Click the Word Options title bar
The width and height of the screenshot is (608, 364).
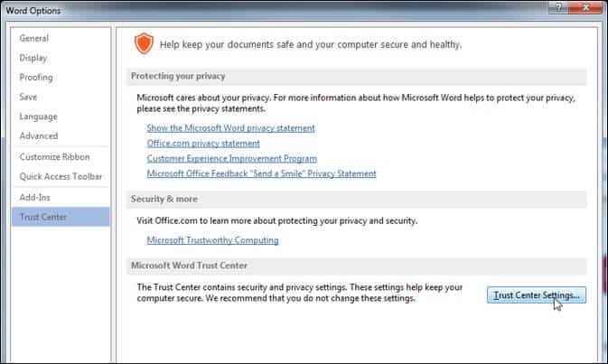click(271, 10)
